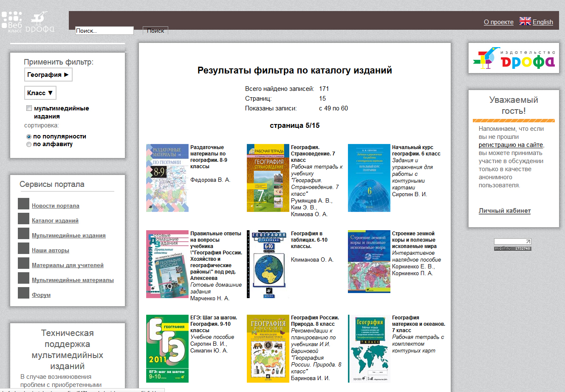This screenshot has width=565, height=392.
Task: Go to the Форум link
Action: (41, 295)
